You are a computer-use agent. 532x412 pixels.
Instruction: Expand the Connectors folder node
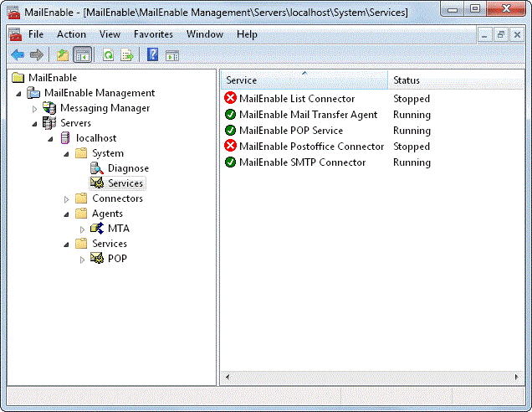[x=67, y=199]
